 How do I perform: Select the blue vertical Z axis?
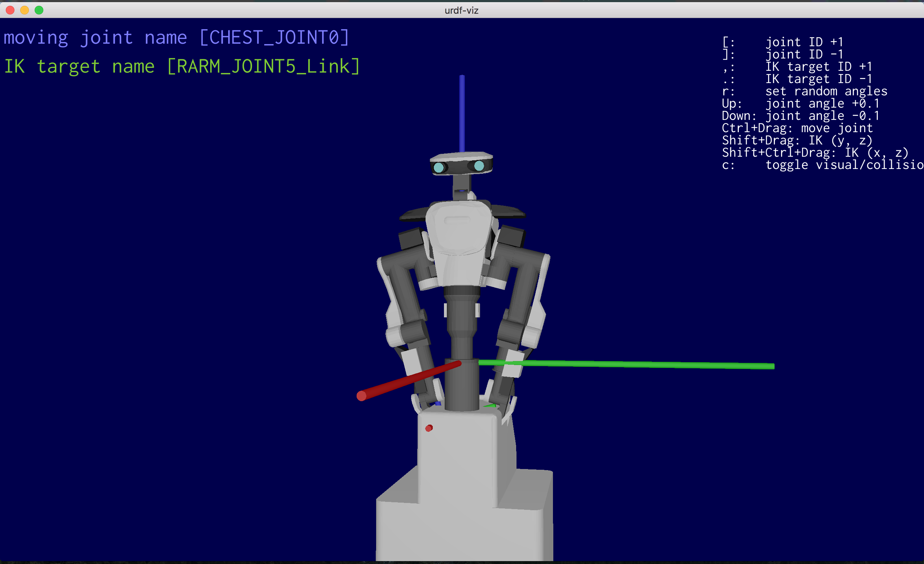point(462,113)
